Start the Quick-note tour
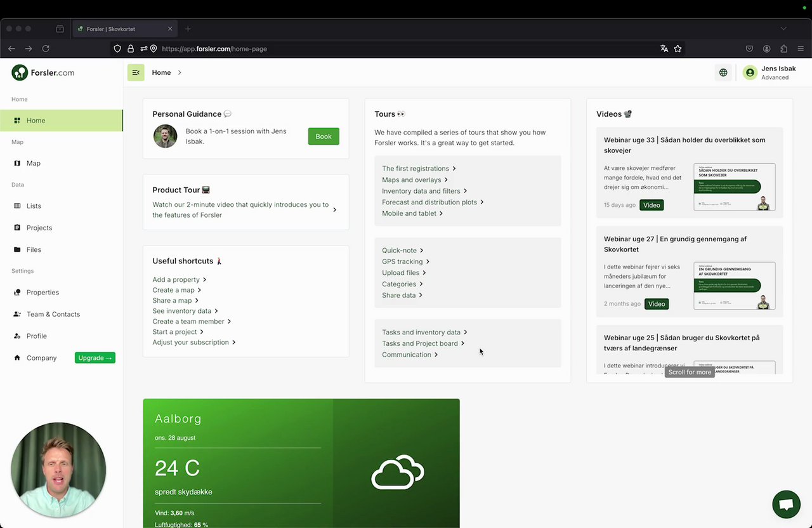The width and height of the screenshot is (812, 528). tap(403, 250)
